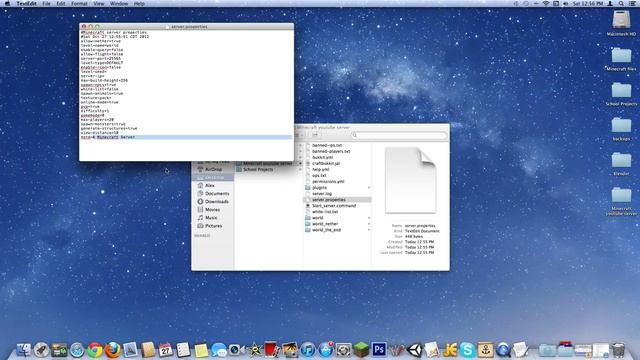This screenshot has width=640, height=360.
Task: Launch Google Chrome from the dock
Action: 95,350
